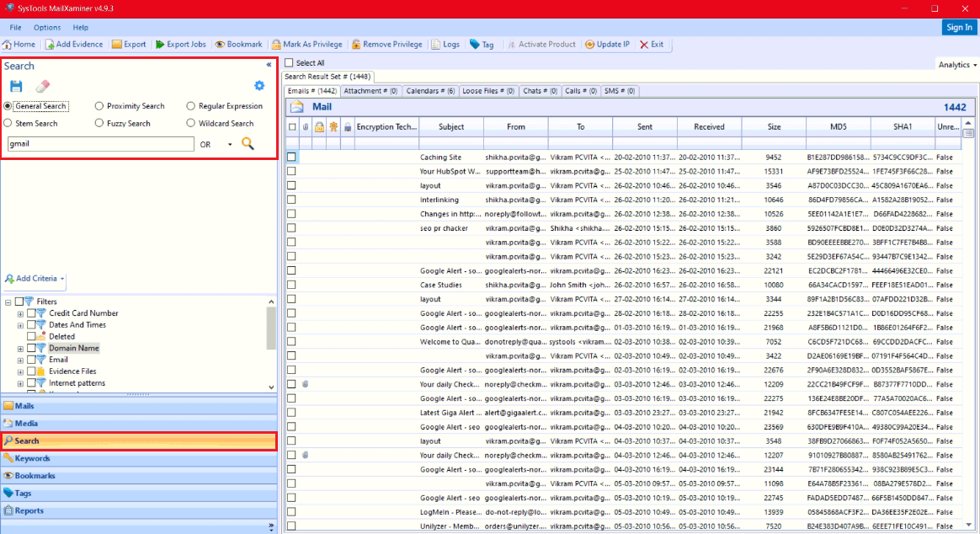Screen dimensions: 980x534
Task: Click the lock column header icon
Action: point(319,127)
